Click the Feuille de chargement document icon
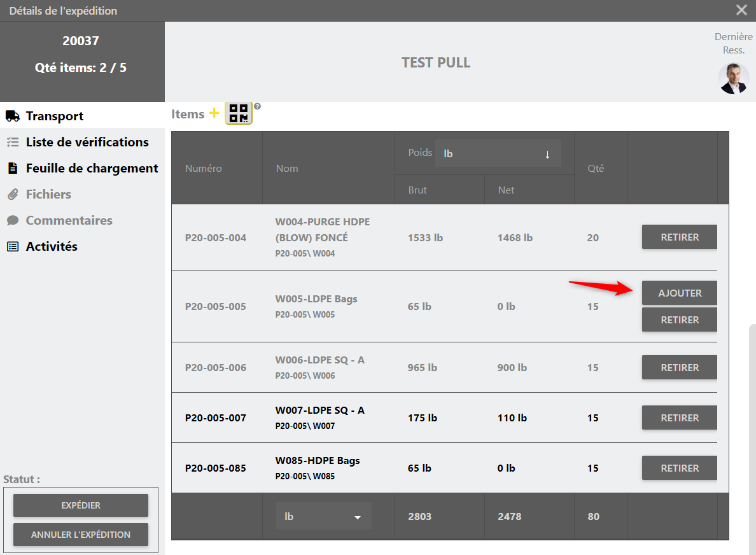Image resolution: width=756 pixels, height=555 pixels. pos(13,168)
